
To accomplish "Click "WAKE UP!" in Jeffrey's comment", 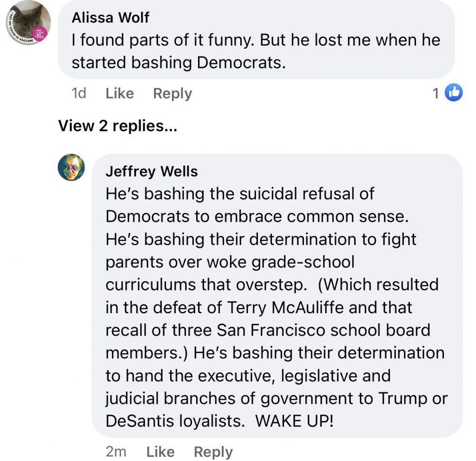I will [294, 421].
